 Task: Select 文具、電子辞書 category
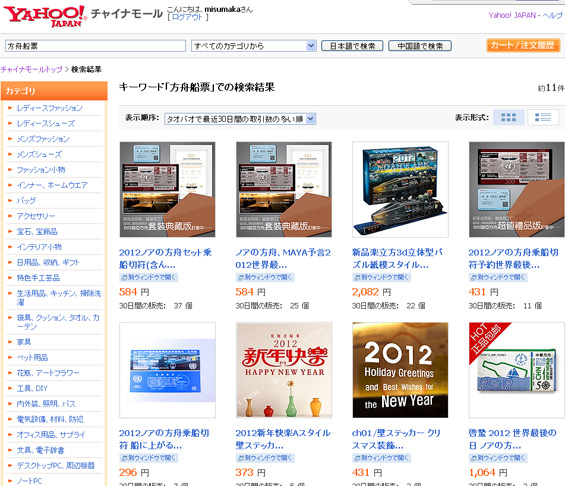coord(40,450)
